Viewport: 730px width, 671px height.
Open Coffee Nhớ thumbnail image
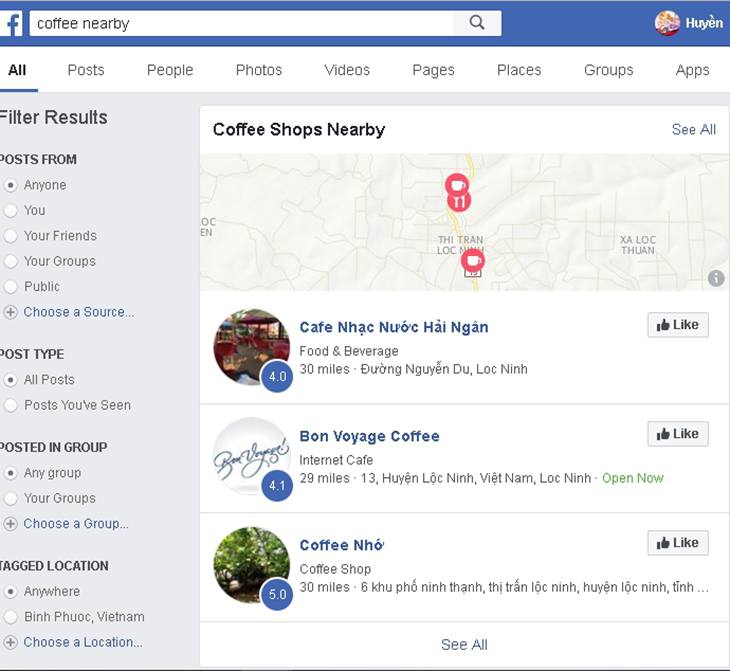(252, 565)
